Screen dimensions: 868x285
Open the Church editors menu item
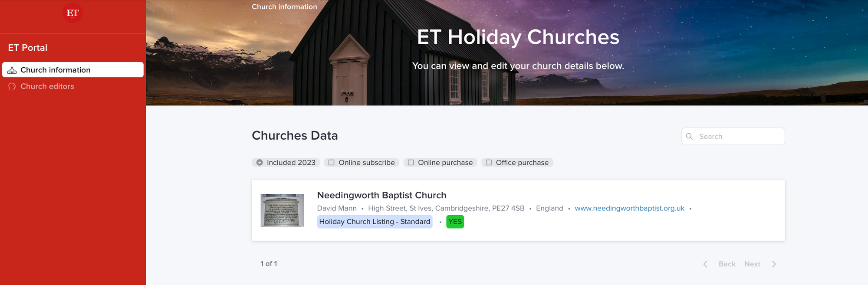coord(47,86)
